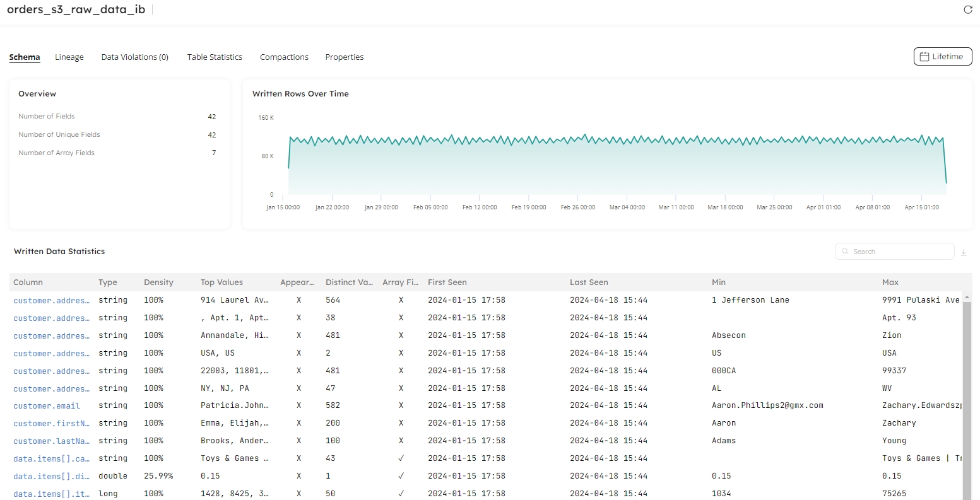Select the Compactions tab
The height and width of the screenshot is (500, 980).
[x=284, y=57]
